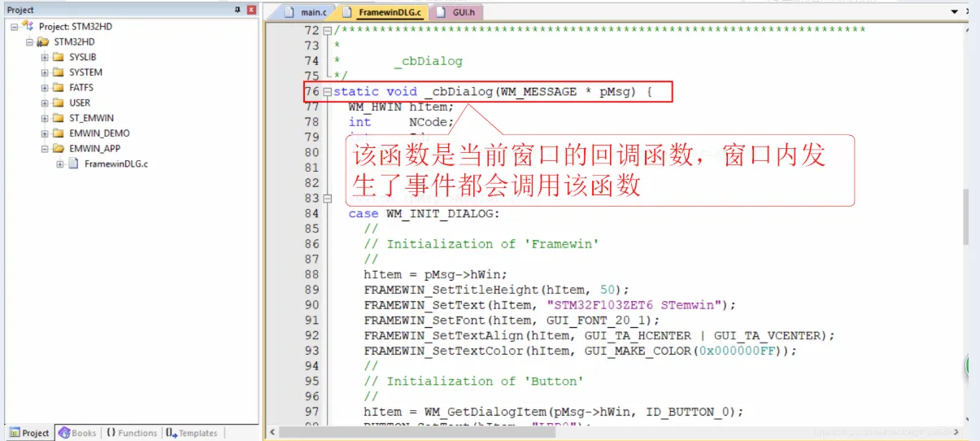980x441 pixels.
Task: Click the "Initialization of 'Button'" comment
Action: [473, 381]
